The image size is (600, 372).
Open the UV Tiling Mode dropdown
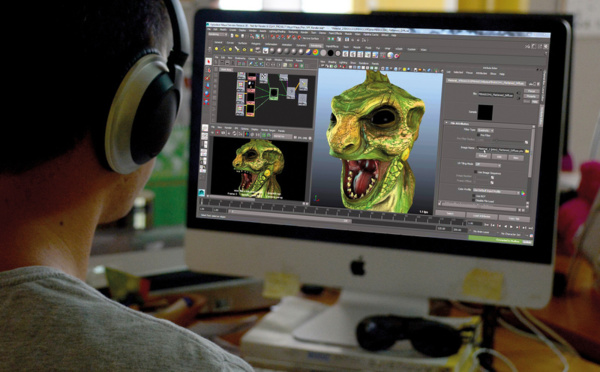[488, 165]
